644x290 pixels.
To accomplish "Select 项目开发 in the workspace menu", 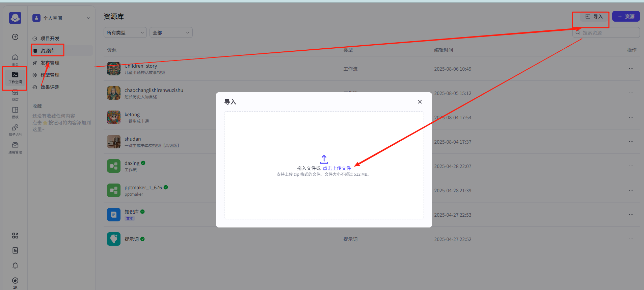I will pos(50,39).
